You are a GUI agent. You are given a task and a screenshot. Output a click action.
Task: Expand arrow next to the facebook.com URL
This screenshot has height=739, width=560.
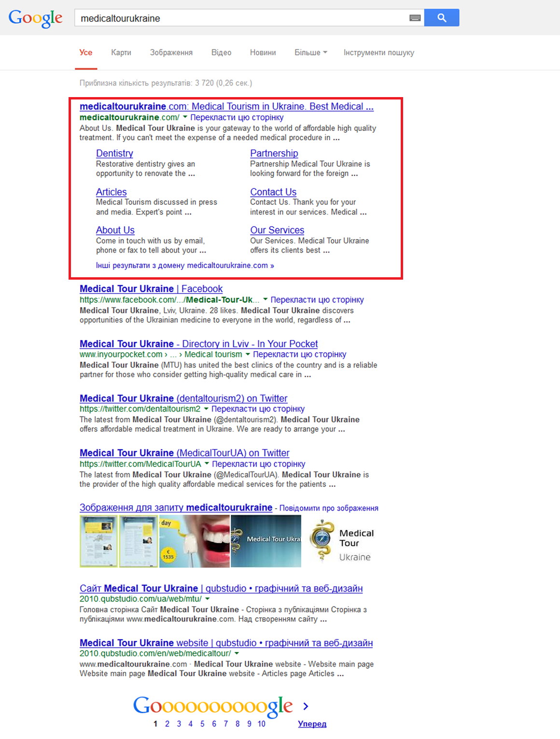click(265, 299)
